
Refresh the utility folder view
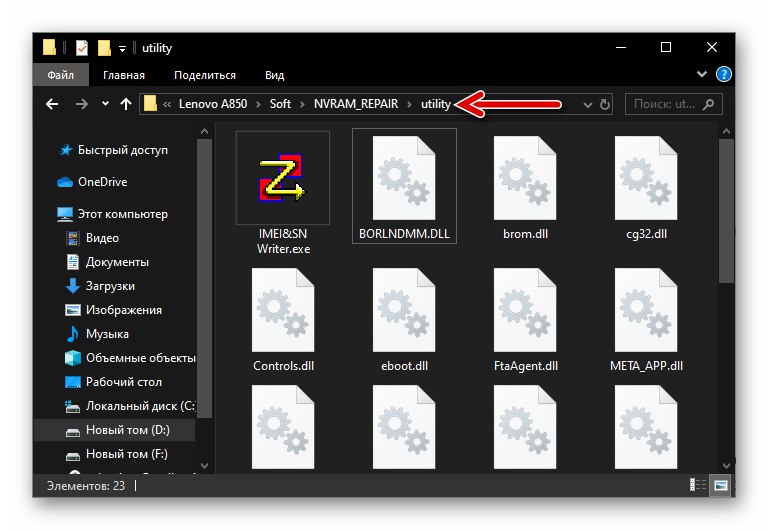[605, 104]
